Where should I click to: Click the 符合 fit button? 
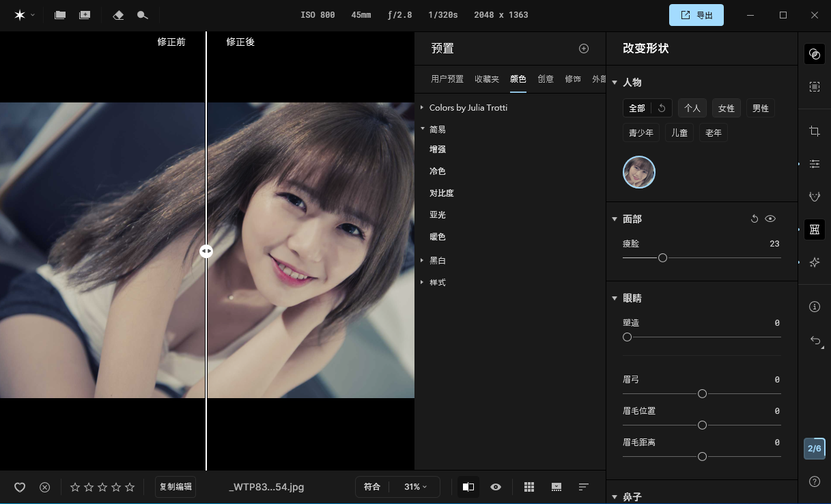point(372,487)
